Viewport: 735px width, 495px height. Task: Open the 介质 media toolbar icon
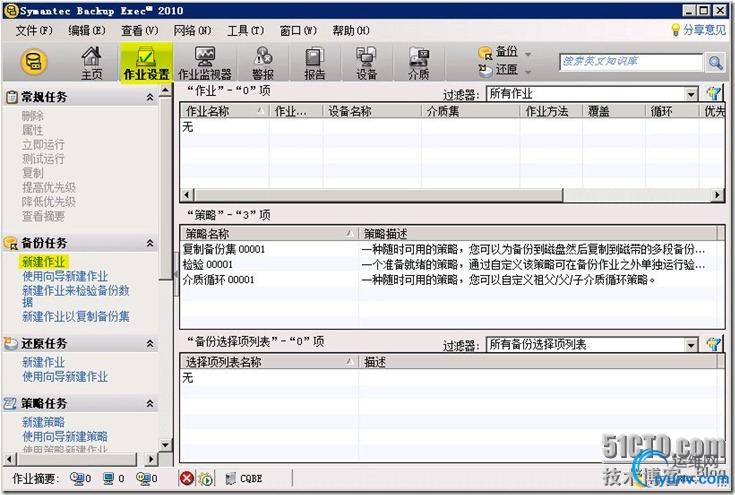tap(418, 63)
